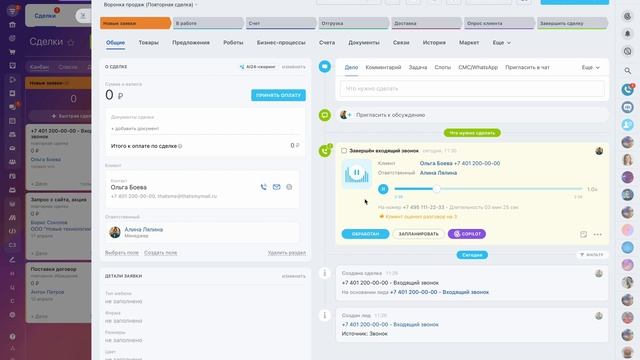Image resolution: width=640 pixels, height=360 pixels.
Task: Open Канбан view in Сделки window
Action: 39,67
